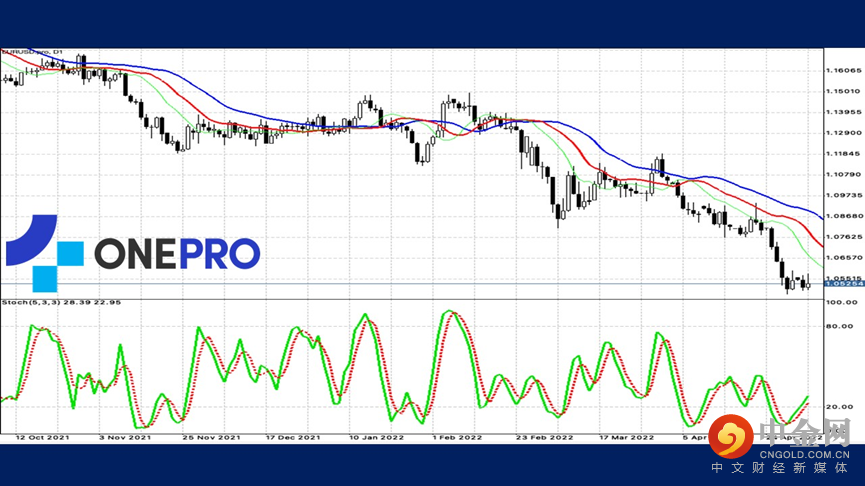Click the 1.12900 price axis label
The image size is (865, 486).
[x=843, y=133]
